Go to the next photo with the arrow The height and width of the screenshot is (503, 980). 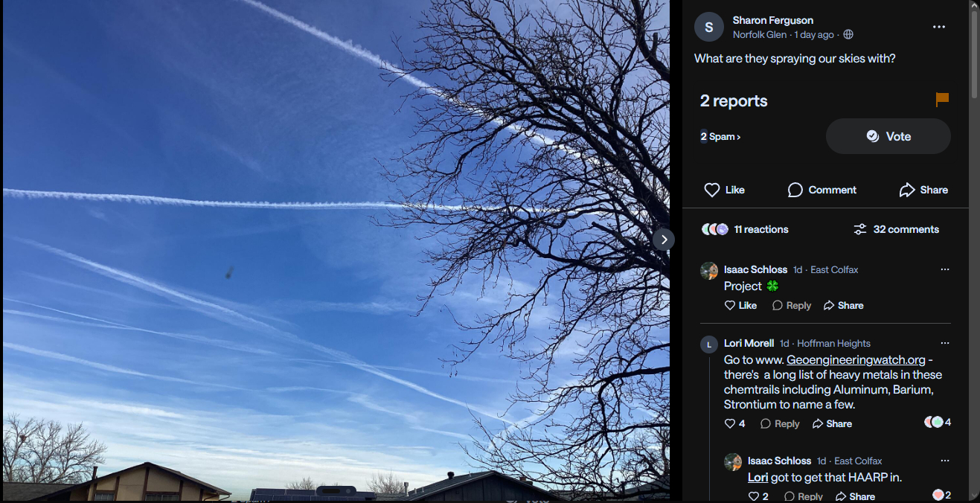[x=664, y=240]
